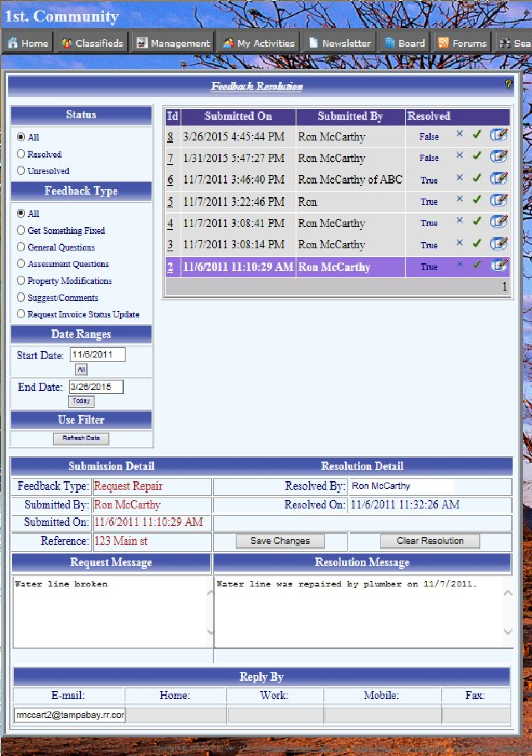Open the Classifieds section icon
Viewport: 532px width, 756px height.
point(66,43)
